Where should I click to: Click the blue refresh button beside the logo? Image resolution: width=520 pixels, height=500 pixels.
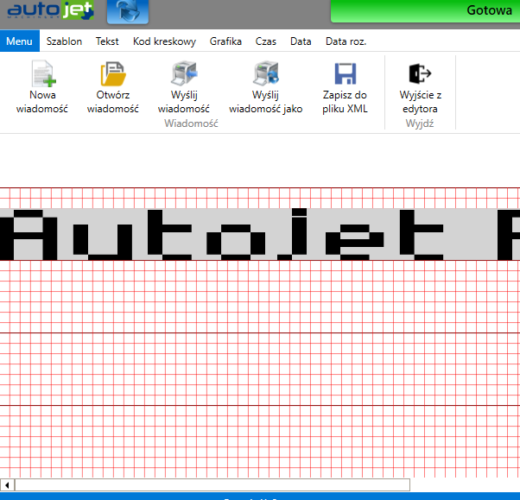pyautogui.click(x=128, y=11)
